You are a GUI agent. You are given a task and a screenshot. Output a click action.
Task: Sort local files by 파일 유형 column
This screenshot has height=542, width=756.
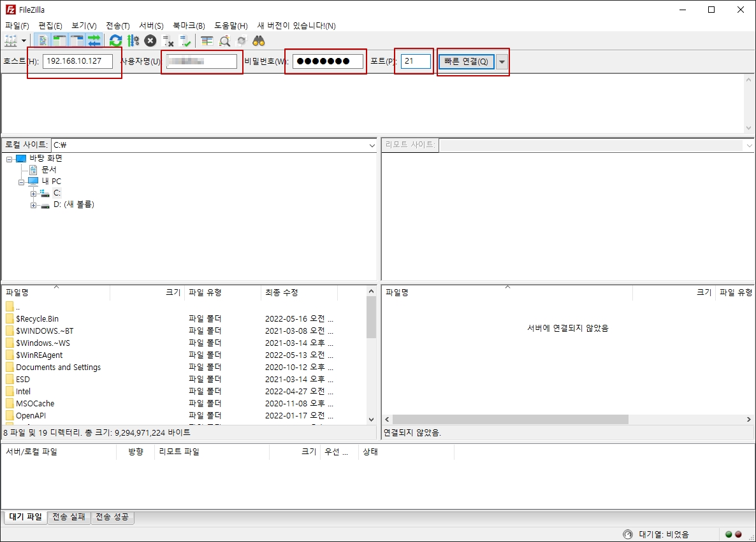222,292
